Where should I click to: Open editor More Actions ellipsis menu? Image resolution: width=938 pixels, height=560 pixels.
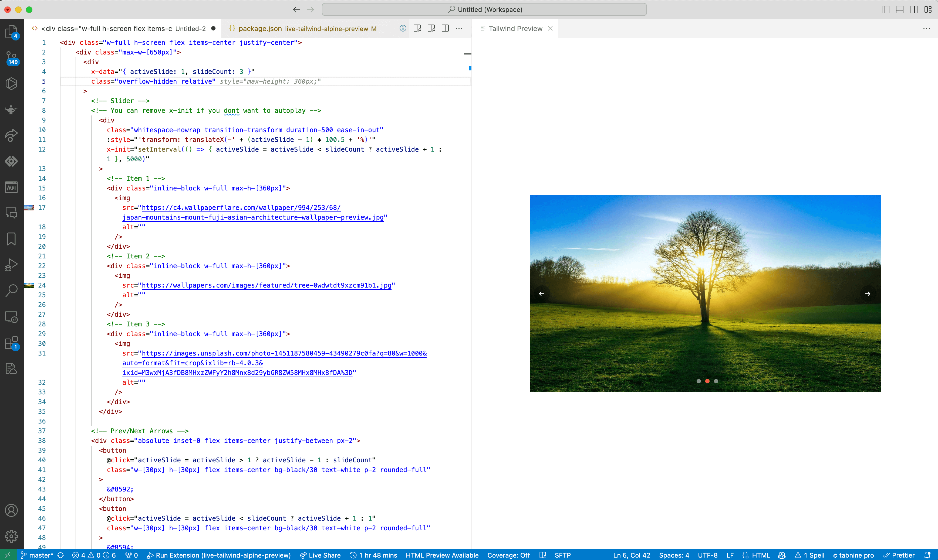coord(459,28)
